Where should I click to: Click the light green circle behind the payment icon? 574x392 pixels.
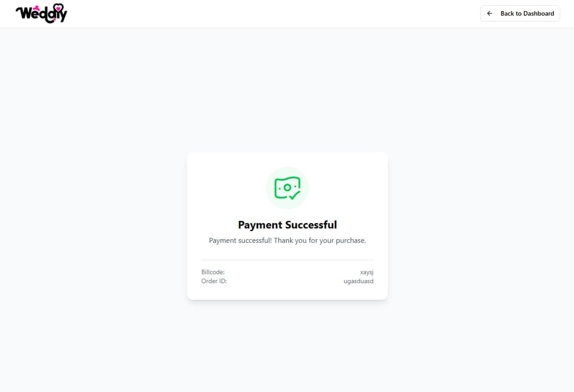pos(287,188)
